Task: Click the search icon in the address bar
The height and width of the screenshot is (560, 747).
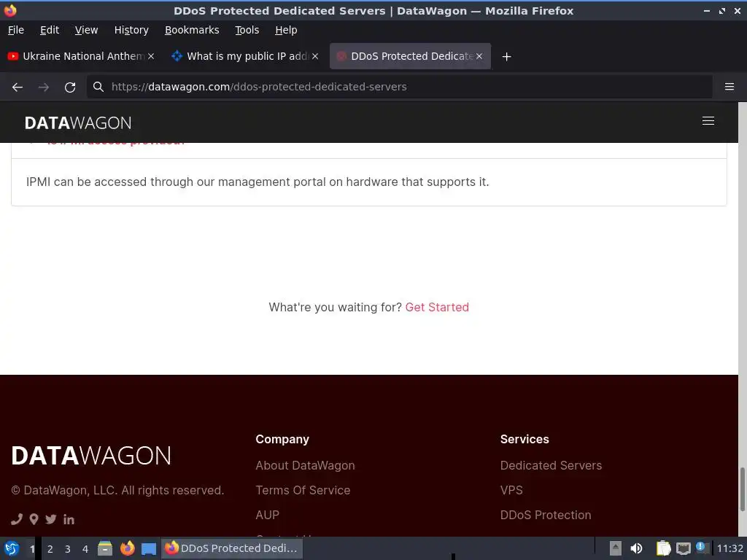Action: [x=98, y=87]
